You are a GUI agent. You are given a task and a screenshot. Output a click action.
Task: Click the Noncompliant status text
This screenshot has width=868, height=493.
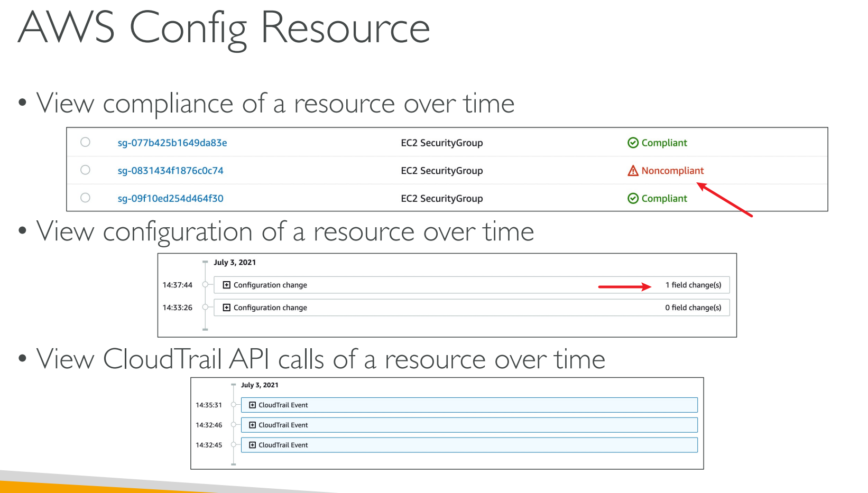(672, 171)
